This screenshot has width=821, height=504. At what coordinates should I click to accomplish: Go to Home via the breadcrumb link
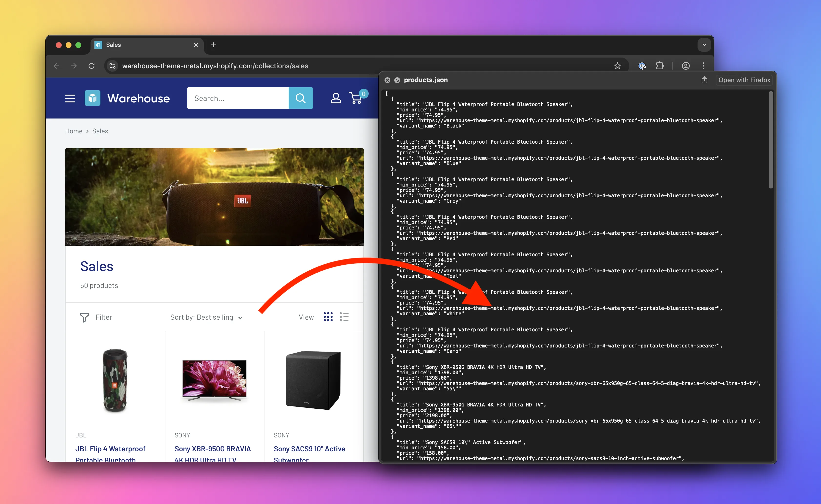pos(74,131)
